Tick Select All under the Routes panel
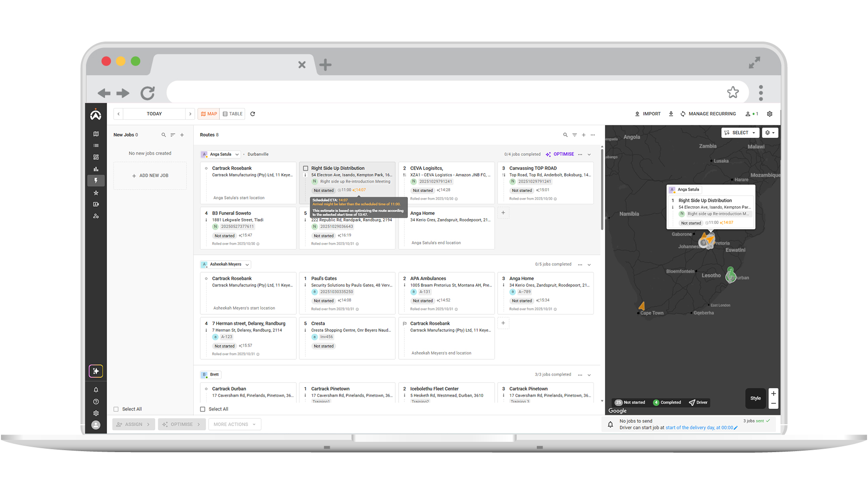The image size is (868, 500). tap(203, 410)
